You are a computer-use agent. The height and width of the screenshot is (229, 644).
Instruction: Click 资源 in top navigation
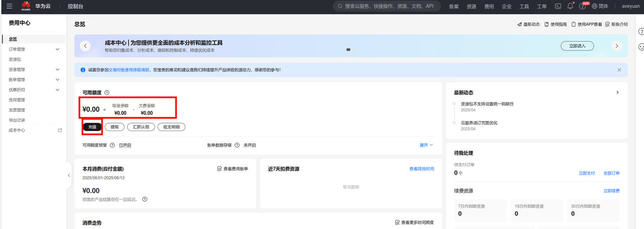click(x=471, y=7)
